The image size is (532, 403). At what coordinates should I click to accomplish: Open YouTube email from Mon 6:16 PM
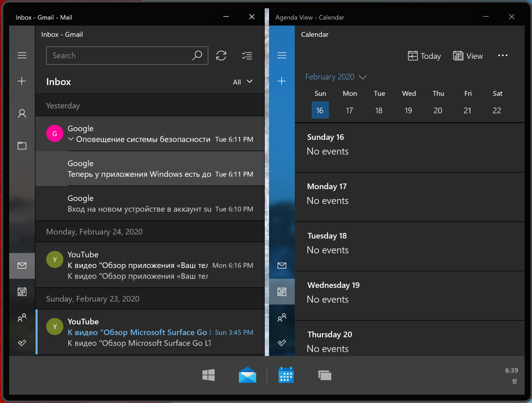click(x=150, y=265)
